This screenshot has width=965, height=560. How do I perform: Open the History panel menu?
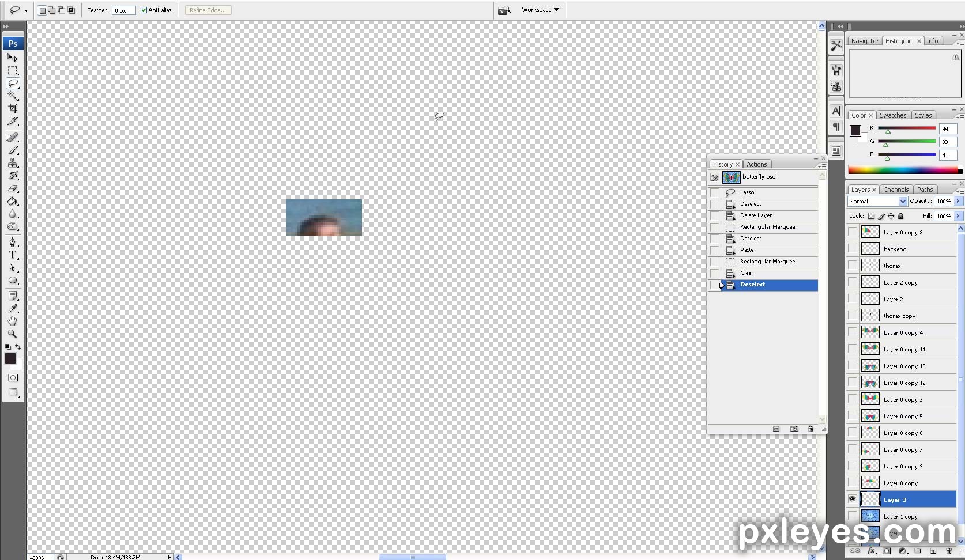point(823,166)
